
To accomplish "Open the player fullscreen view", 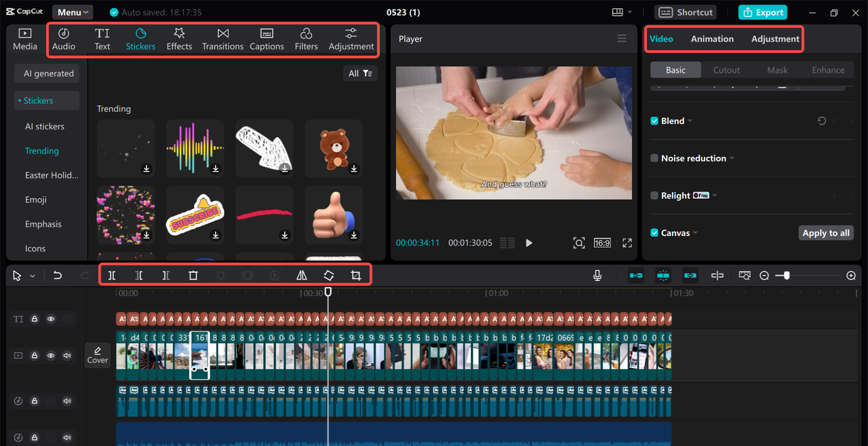I will 627,243.
